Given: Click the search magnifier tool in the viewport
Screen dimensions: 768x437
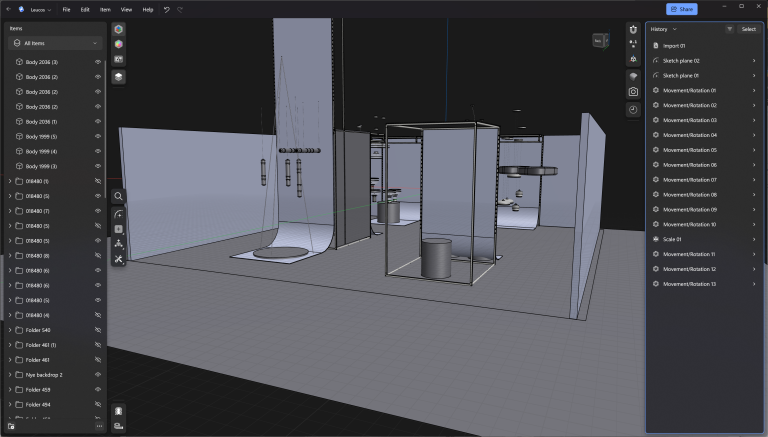Looking at the screenshot, I should point(118,197).
